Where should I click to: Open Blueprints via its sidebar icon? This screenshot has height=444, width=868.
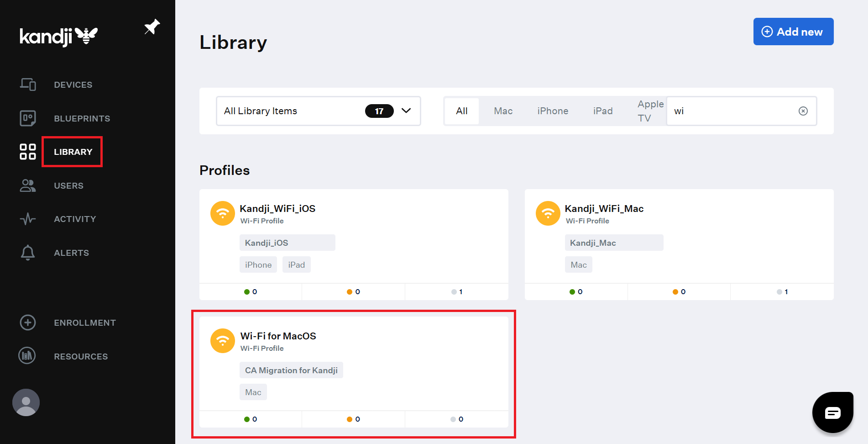tap(28, 118)
